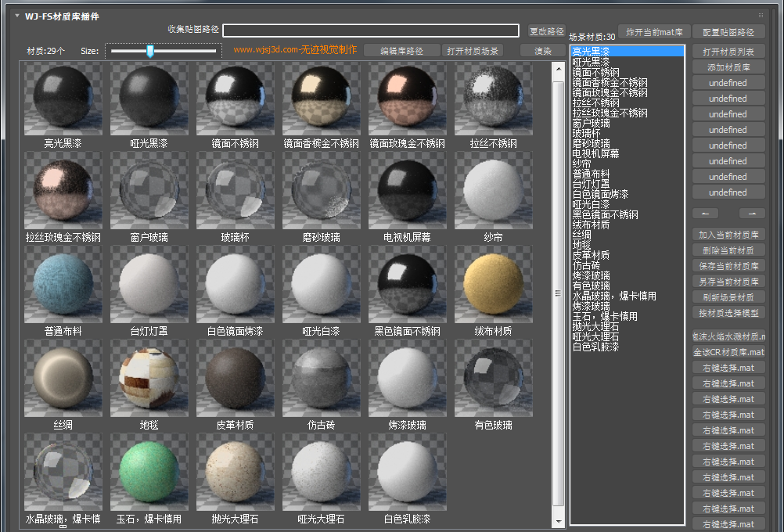Choose the 拉丝玫瑰金不锈钢 material sphere
Image resolution: width=784 pixels, height=532 pixels.
point(63,192)
